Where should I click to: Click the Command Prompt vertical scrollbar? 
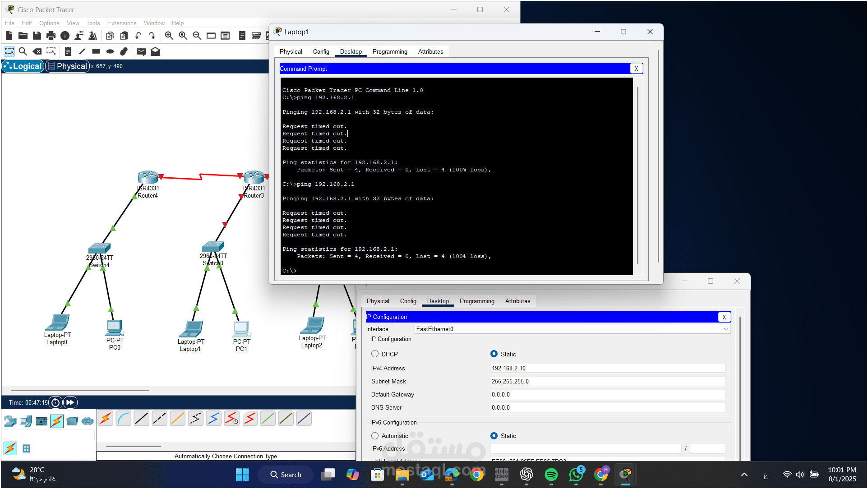(x=637, y=176)
